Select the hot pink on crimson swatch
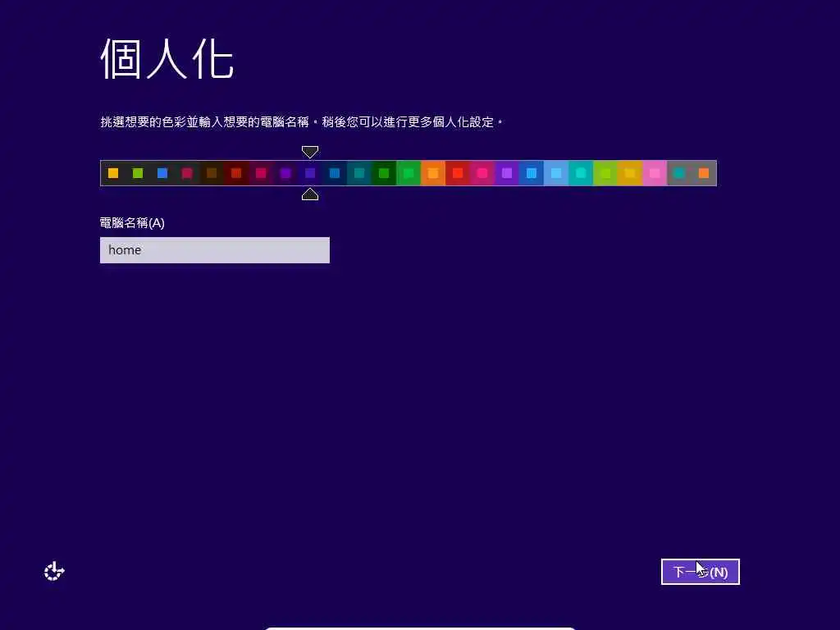 [482, 173]
